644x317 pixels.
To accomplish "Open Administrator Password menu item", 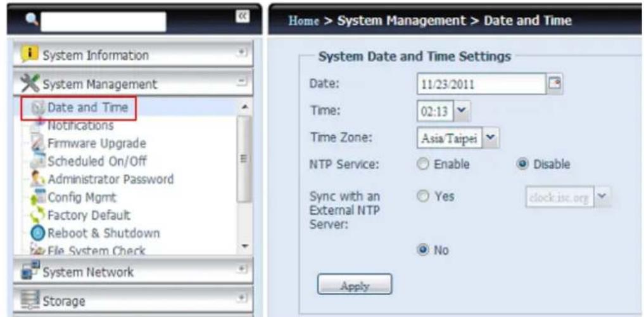I will click(x=110, y=179).
